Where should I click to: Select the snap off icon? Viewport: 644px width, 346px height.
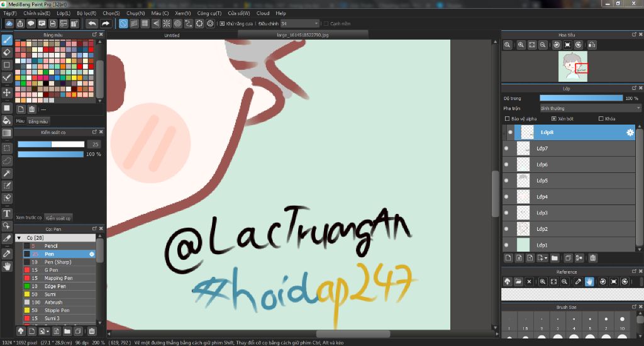pos(123,24)
